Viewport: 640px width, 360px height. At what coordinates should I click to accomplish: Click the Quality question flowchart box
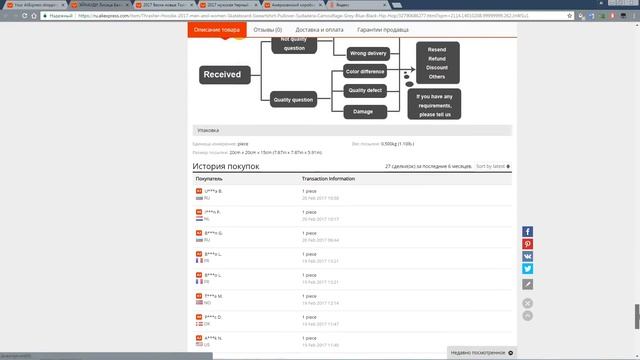[293, 100]
